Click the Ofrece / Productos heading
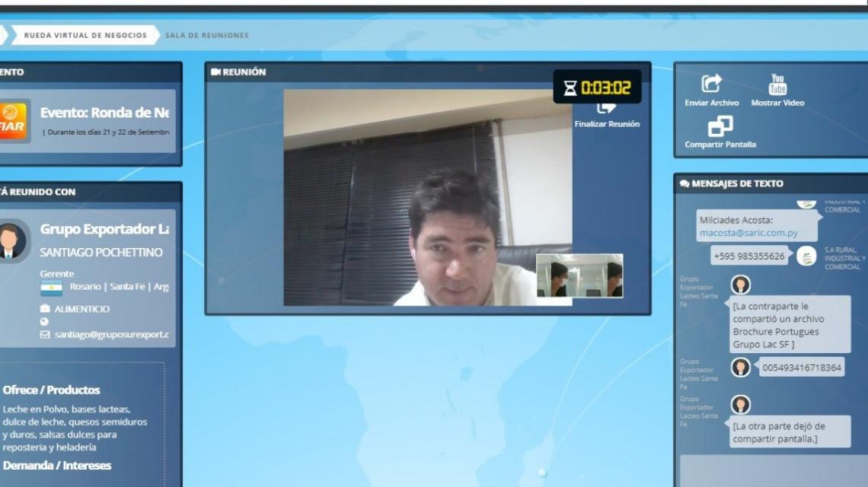Screen dimensions: 868x487 tap(52, 390)
